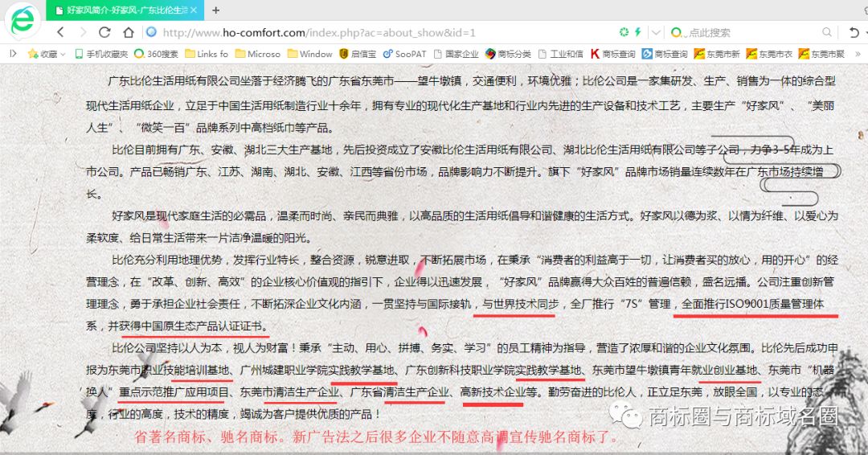Show more bookmarks with » overflow arrow
The width and height of the screenshot is (868, 455).
[x=858, y=54]
